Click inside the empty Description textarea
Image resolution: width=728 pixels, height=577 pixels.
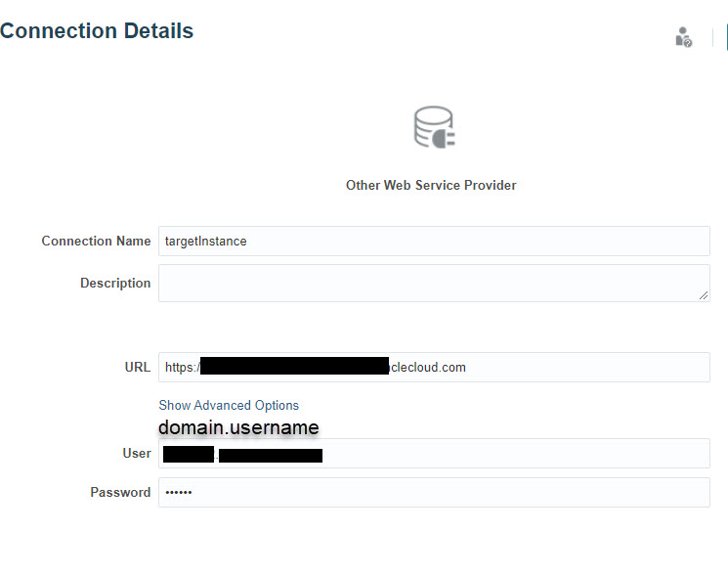click(x=434, y=284)
